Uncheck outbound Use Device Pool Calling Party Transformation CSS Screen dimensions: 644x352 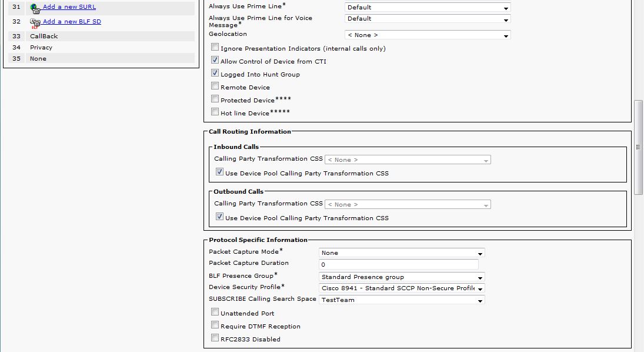[x=220, y=217]
